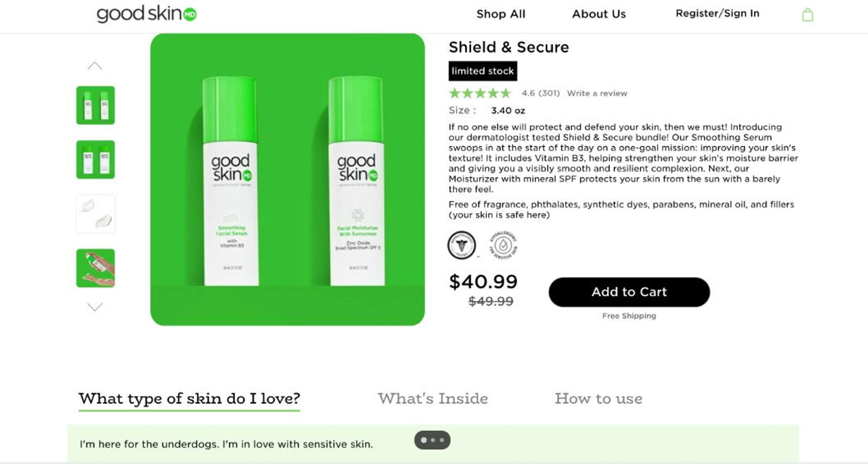The image size is (868, 465).
Task: Open the shopping bag cart icon
Action: (807, 15)
